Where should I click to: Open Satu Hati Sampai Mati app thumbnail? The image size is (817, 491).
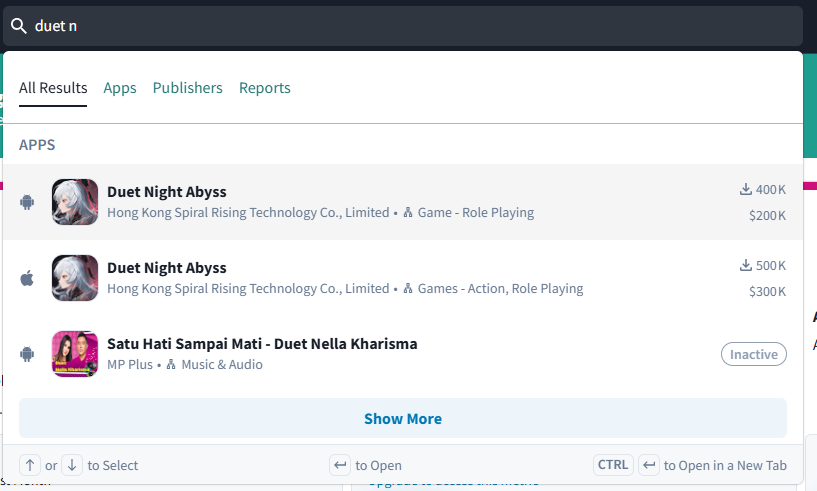pos(75,354)
